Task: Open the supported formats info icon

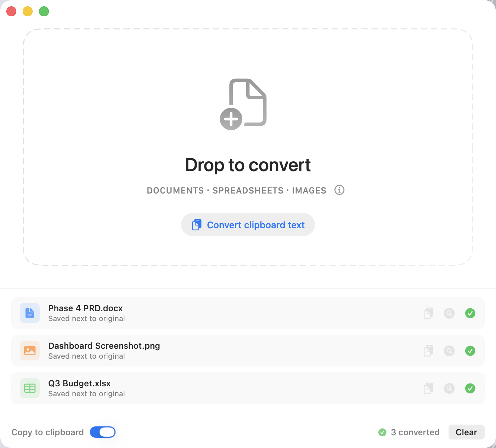Action: coord(339,190)
